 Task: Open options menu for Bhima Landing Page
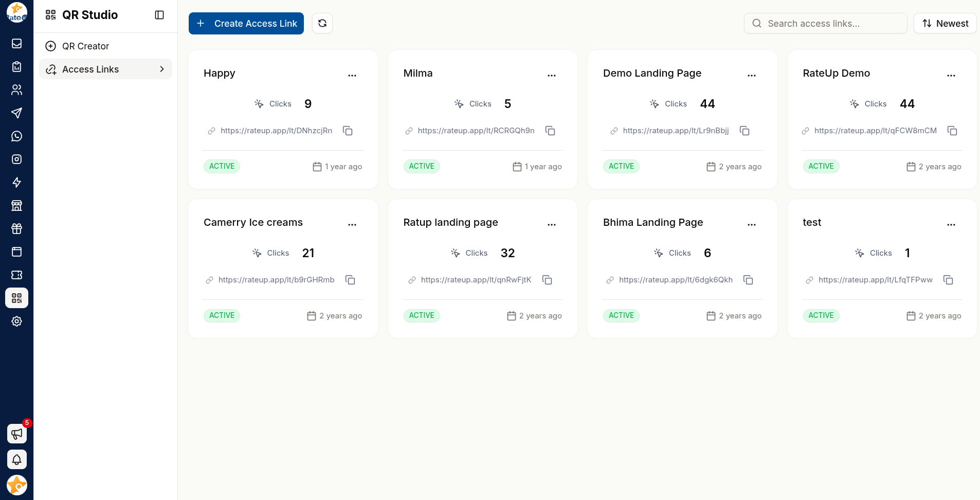tap(752, 224)
